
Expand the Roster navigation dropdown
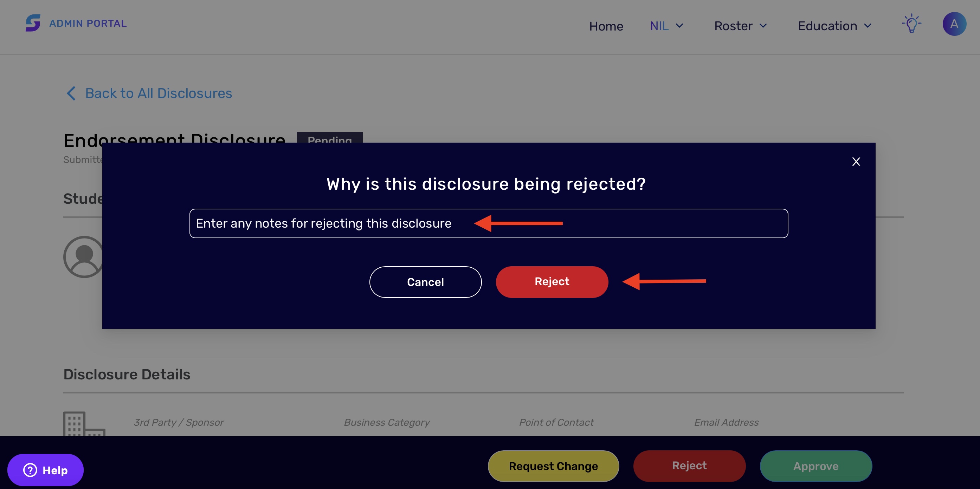click(740, 26)
